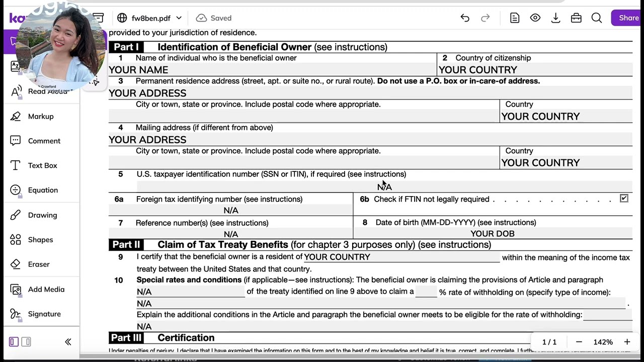Image resolution: width=644 pixels, height=362 pixels.
Task: Click the Equation divide icon
Action: [16, 190]
